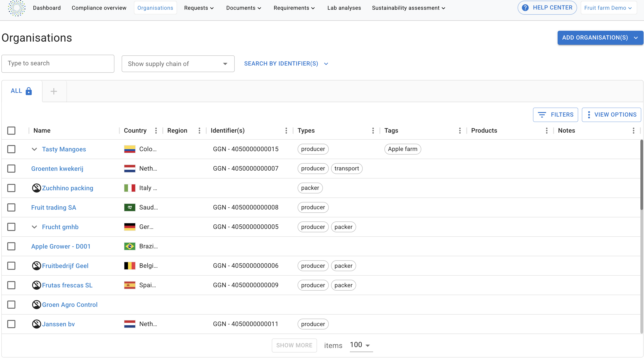Click the Help Center question mark icon

525,8
